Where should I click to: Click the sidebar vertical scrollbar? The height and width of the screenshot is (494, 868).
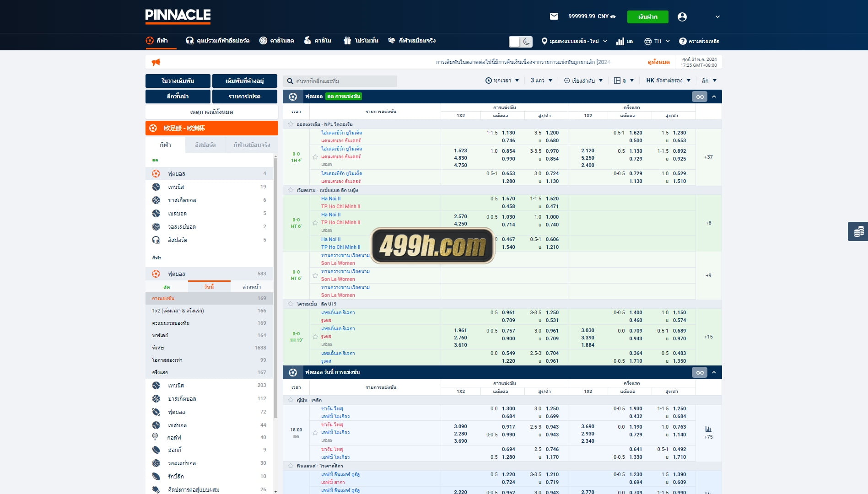coord(275,288)
